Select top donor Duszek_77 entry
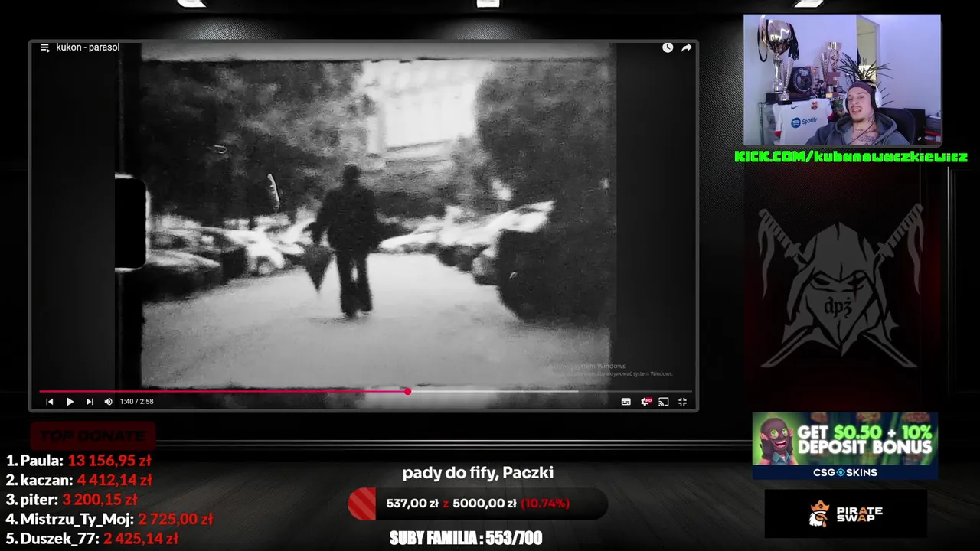This screenshot has width=980, height=551. click(92, 539)
